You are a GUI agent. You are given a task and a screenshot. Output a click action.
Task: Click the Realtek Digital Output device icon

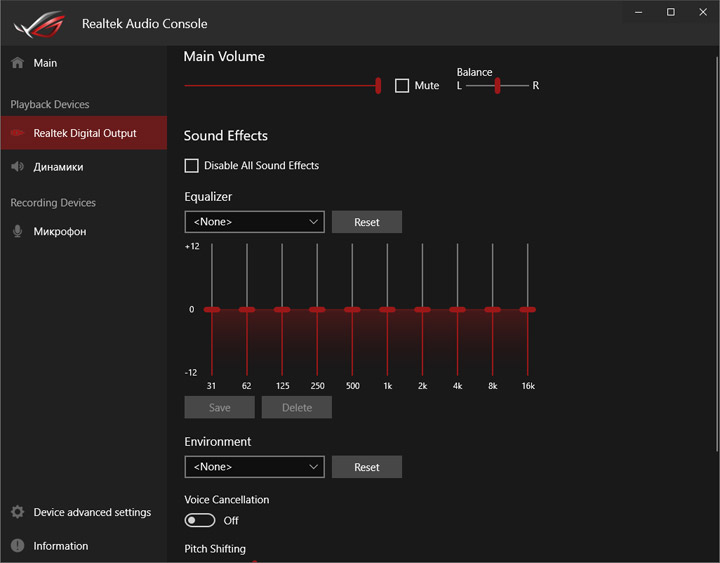tap(17, 133)
